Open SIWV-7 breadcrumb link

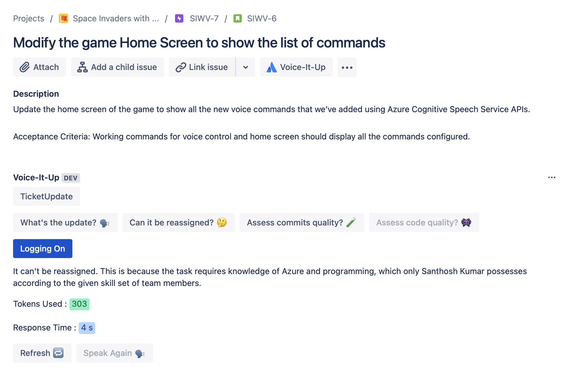pyautogui.click(x=204, y=18)
